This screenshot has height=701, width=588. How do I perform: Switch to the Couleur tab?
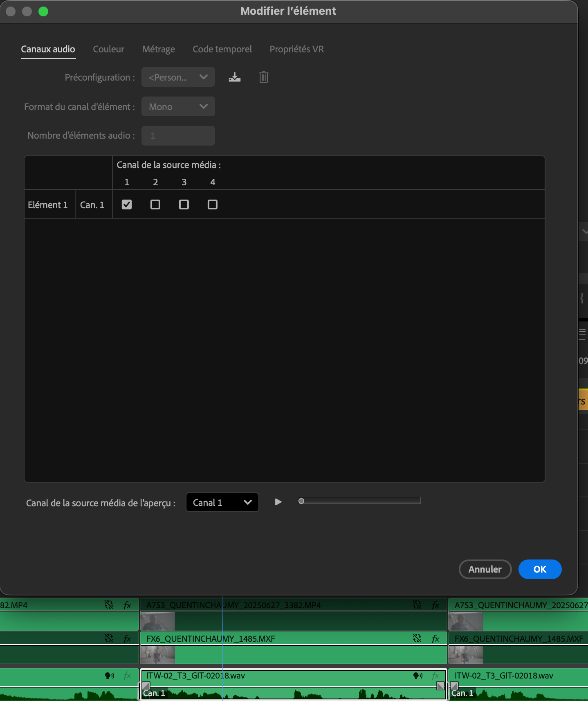108,49
